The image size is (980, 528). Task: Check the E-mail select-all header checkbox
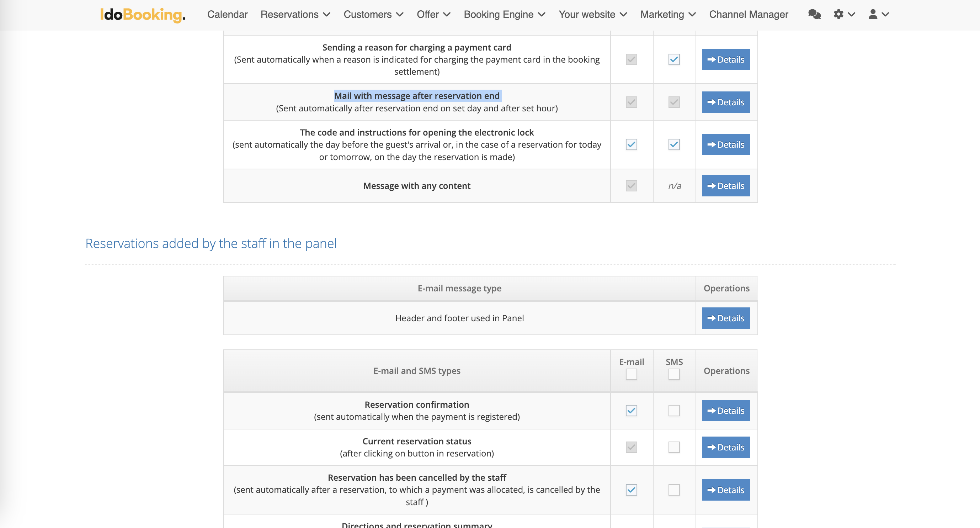tap(631, 374)
